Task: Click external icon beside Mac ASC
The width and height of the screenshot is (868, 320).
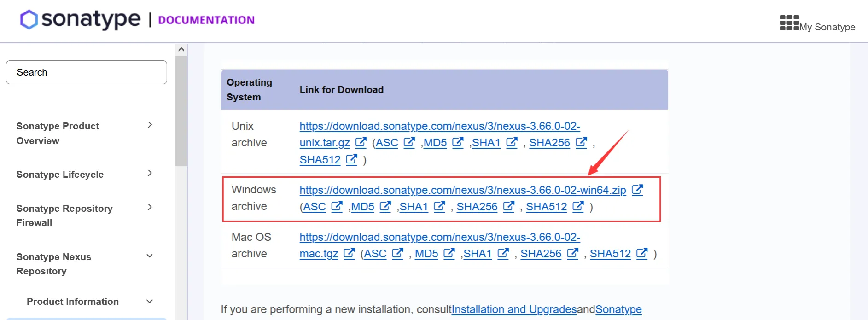Action: coord(398,254)
